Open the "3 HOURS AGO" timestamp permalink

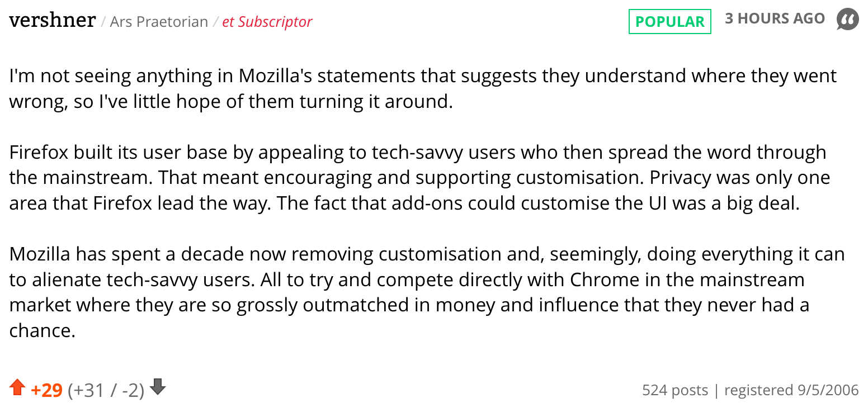775,18
